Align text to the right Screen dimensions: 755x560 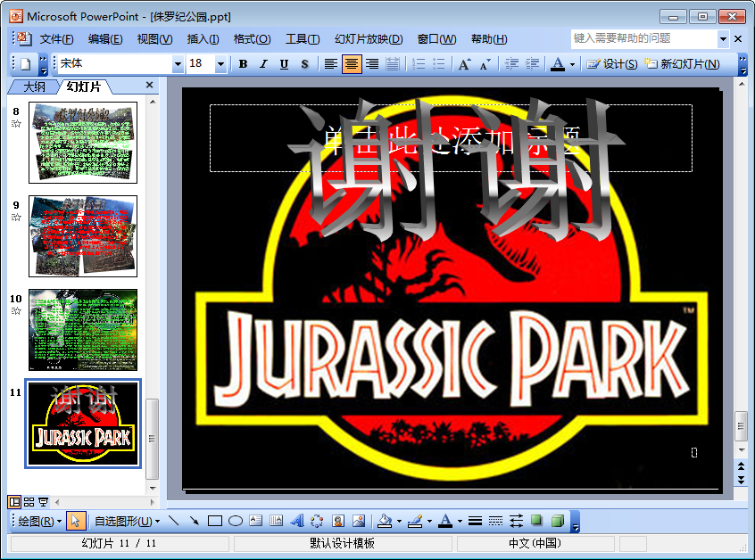372,63
